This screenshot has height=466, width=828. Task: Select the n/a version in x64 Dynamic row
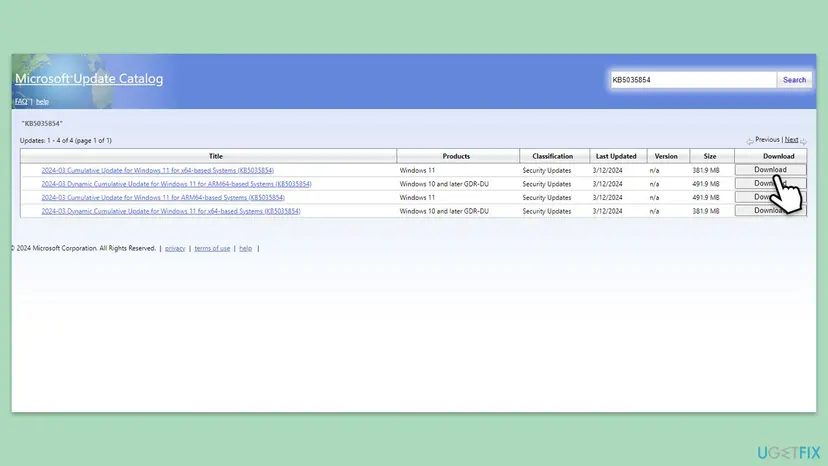[654, 211]
